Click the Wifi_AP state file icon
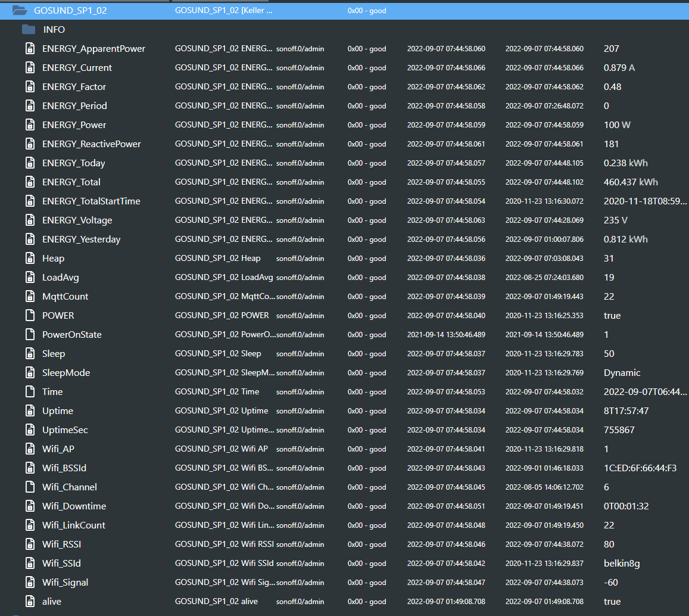Image resolution: width=689 pixels, height=616 pixels. click(30, 449)
